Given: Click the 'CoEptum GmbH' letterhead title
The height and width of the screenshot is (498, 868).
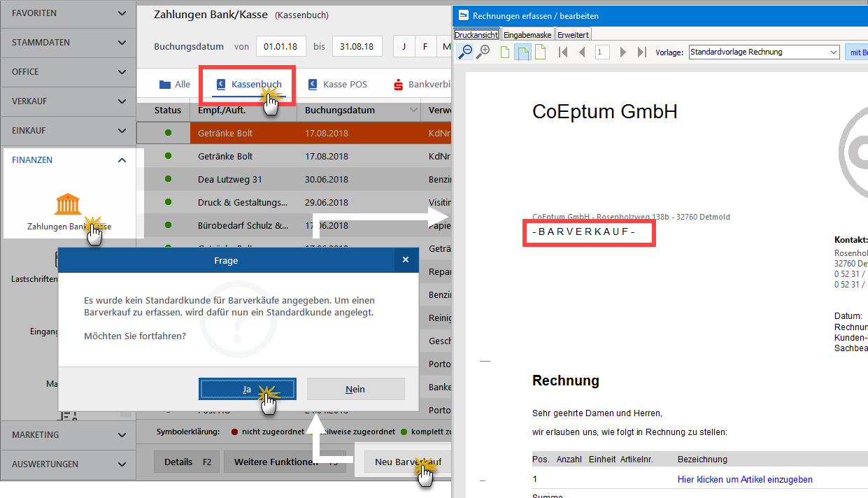Looking at the screenshot, I should 605,112.
